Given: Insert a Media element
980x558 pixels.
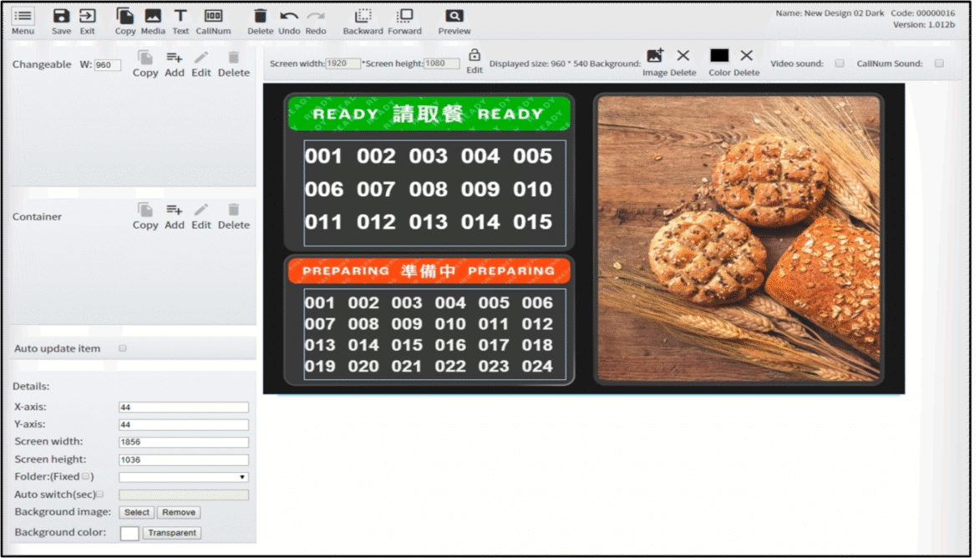Looking at the screenshot, I should [x=153, y=21].
